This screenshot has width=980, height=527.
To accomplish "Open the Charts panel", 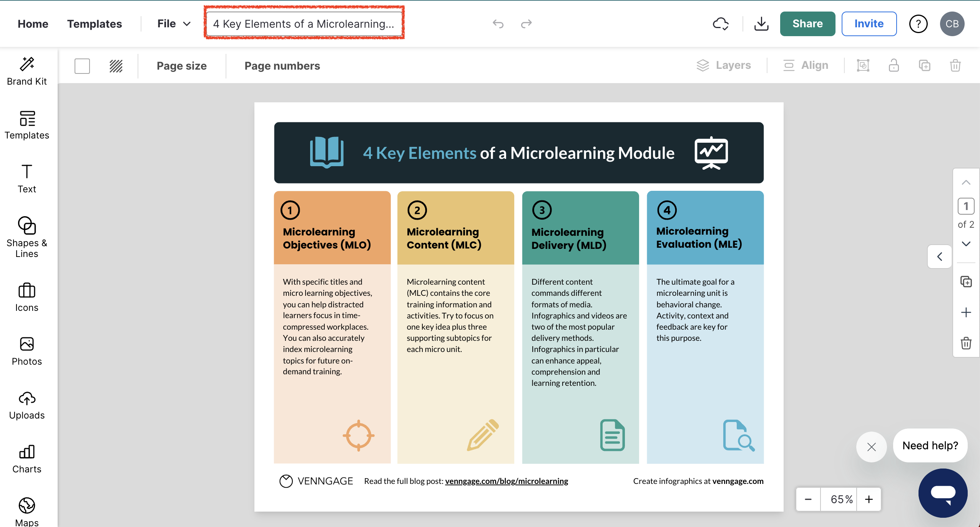I will 27,458.
